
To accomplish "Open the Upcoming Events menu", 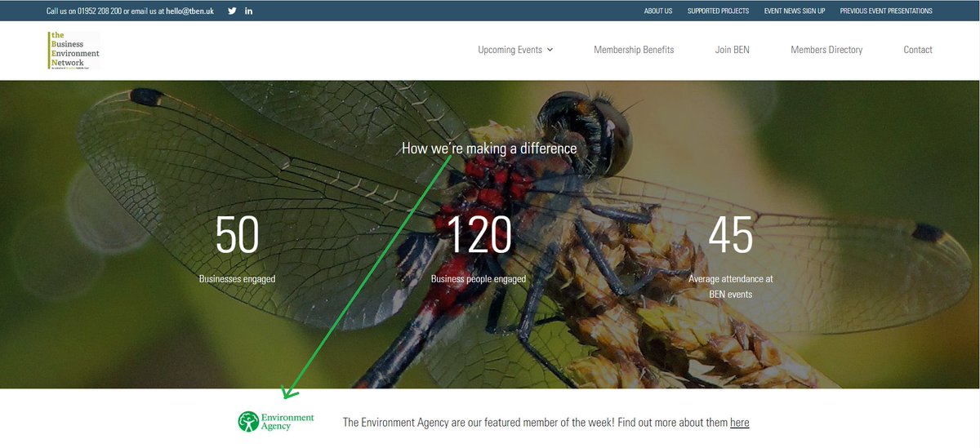I will click(515, 50).
